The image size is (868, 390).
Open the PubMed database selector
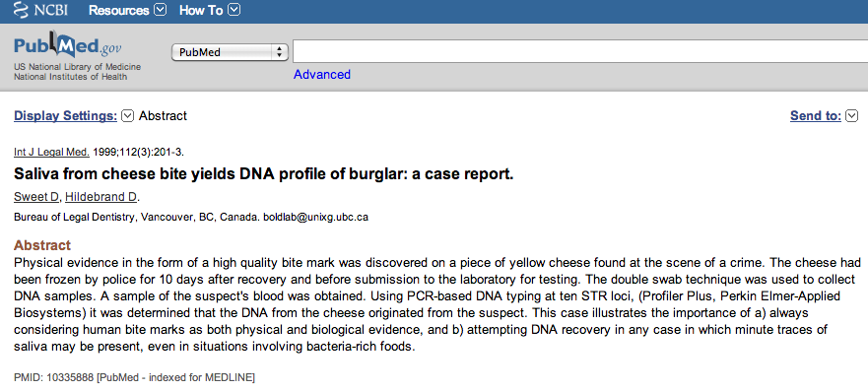point(230,52)
